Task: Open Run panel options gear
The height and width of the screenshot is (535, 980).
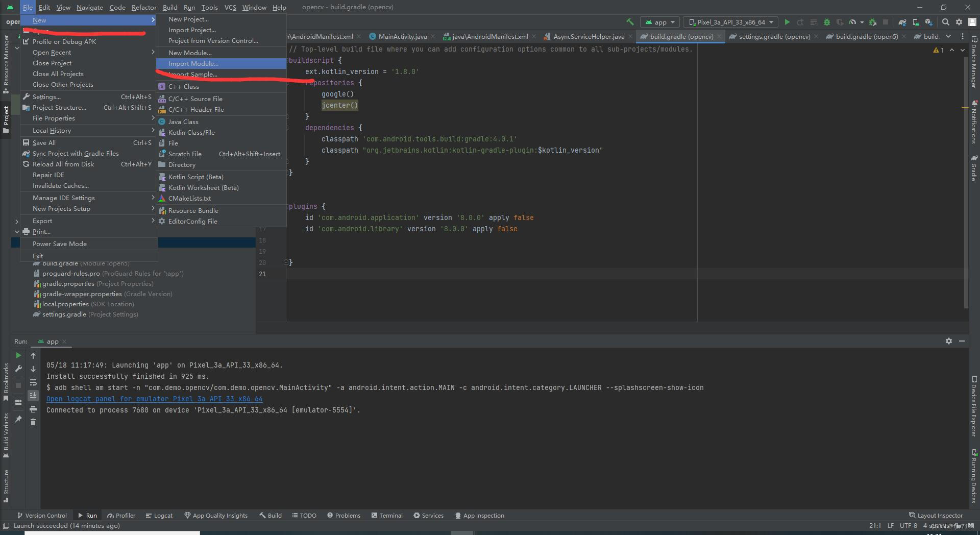Action: point(949,341)
